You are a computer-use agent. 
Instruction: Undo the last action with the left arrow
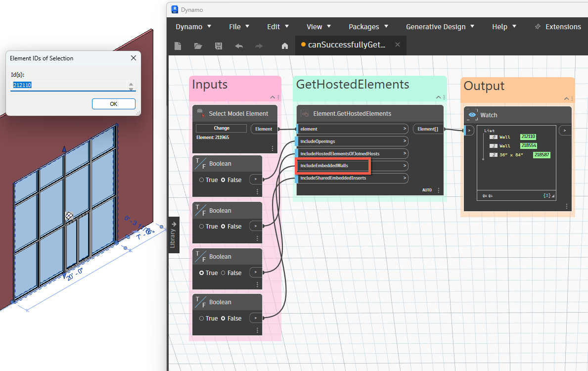[x=239, y=46]
